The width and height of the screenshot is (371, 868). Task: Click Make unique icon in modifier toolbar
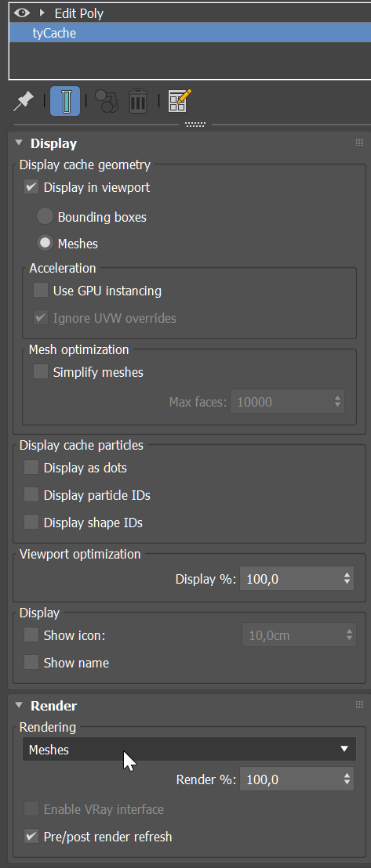tap(107, 102)
